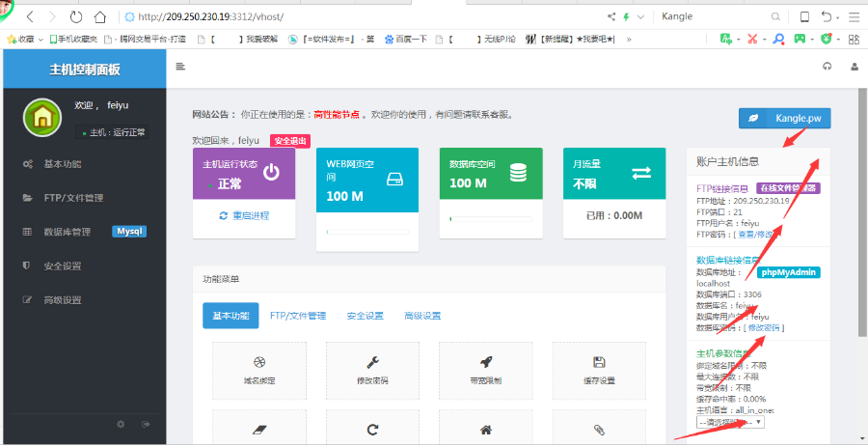
Task: Select the 基本功能 tab in function menu
Action: click(231, 316)
